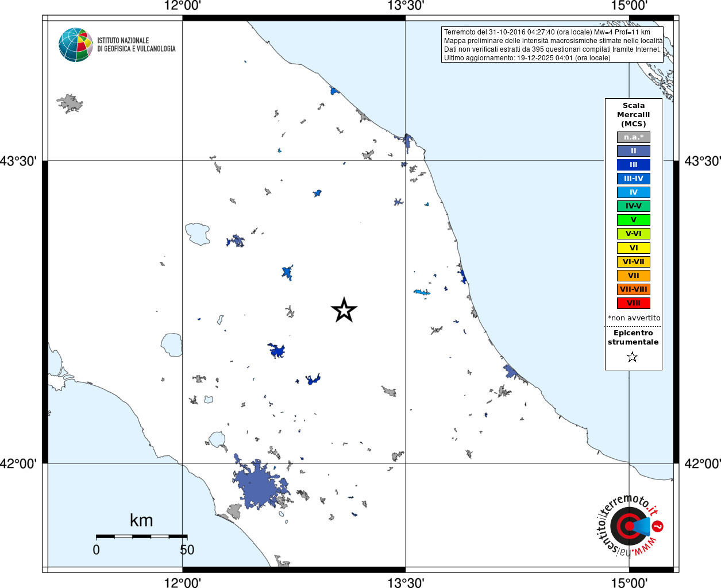Click the earthquake info text box

coord(552,45)
